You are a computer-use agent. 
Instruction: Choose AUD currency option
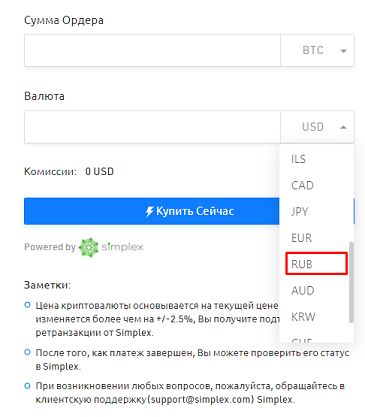[x=317, y=291]
